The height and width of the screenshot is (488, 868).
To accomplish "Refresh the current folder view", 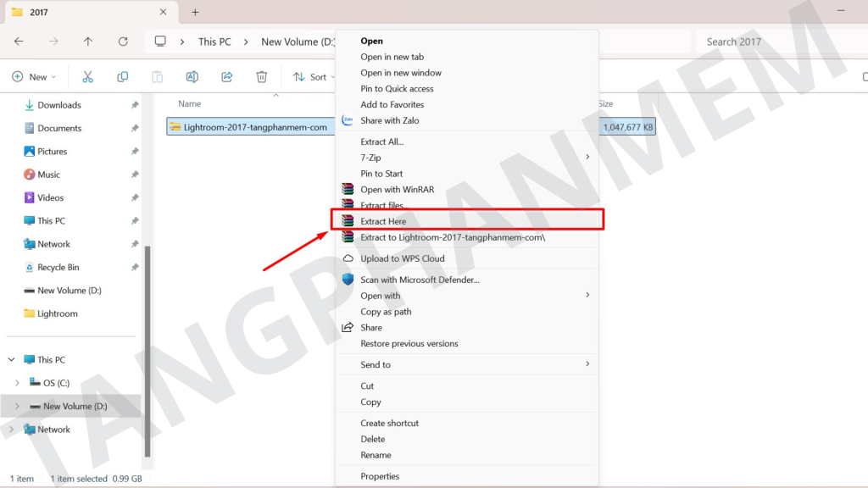I will pos(123,42).
